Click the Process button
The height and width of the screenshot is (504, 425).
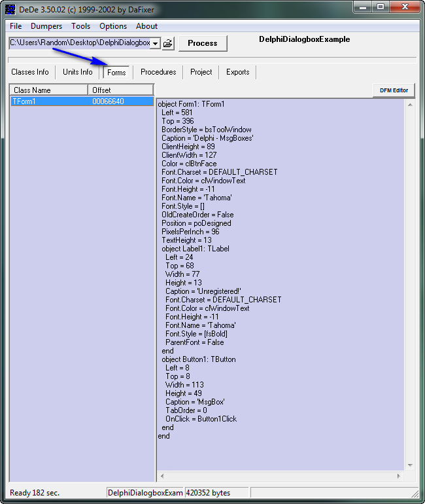pyautogui.click(x=203, y=43)
